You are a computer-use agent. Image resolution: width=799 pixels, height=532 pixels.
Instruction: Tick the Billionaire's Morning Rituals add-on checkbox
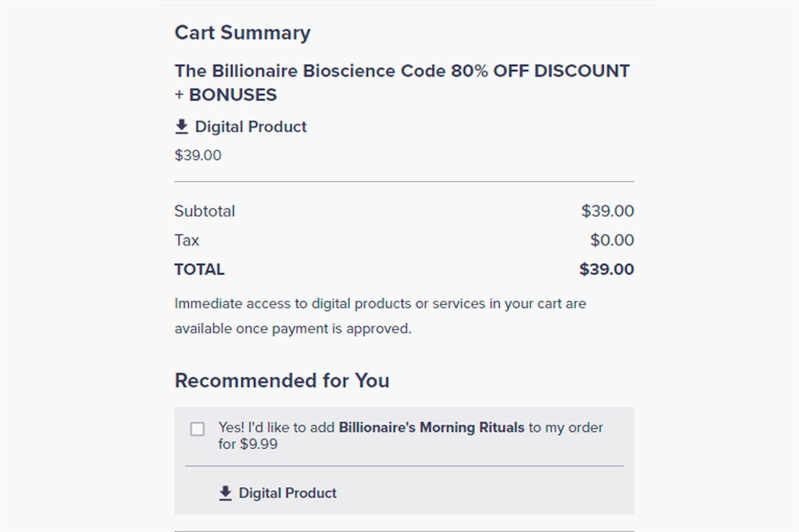click(x=197, y=429)
